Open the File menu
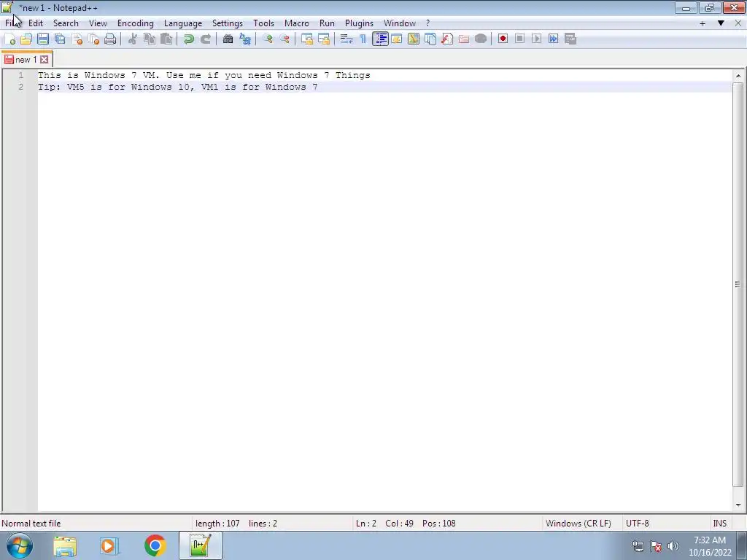The width and height of the screenshot is (747, 560). coord(11,23)
